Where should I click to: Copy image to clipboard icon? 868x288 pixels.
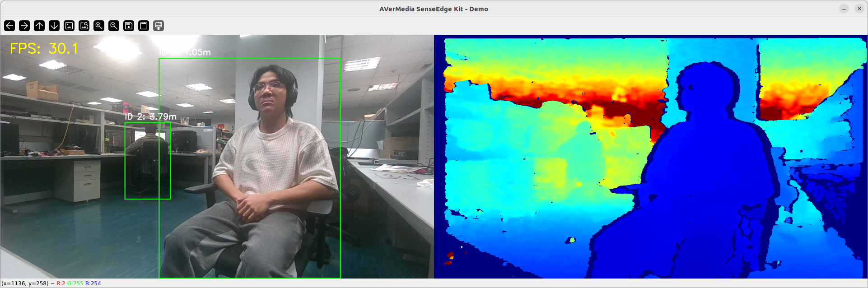pos(144,26)
